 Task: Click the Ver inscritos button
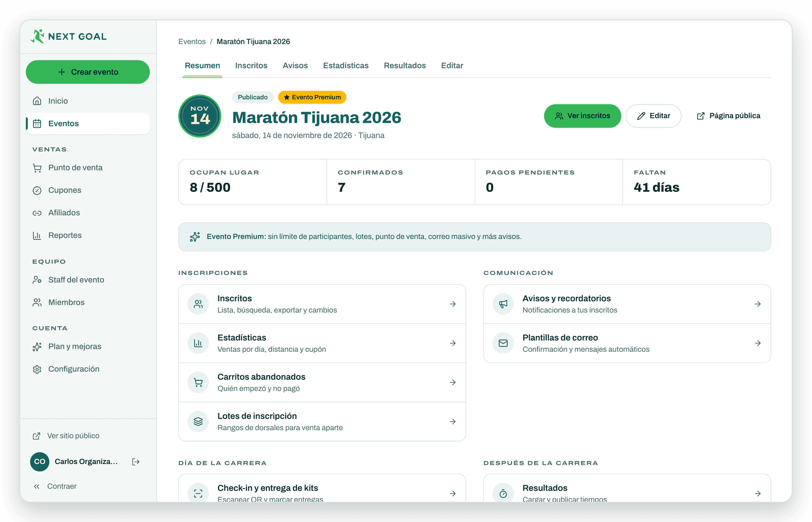(x=582, y=116)
